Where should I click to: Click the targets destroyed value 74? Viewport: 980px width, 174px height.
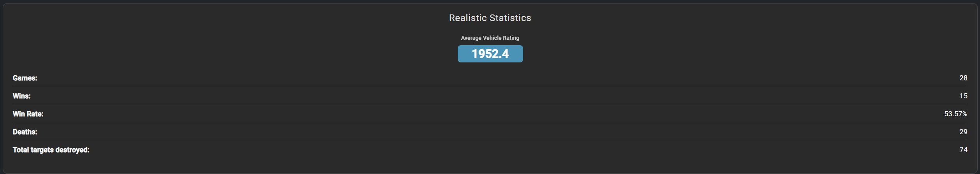(963, 150)
